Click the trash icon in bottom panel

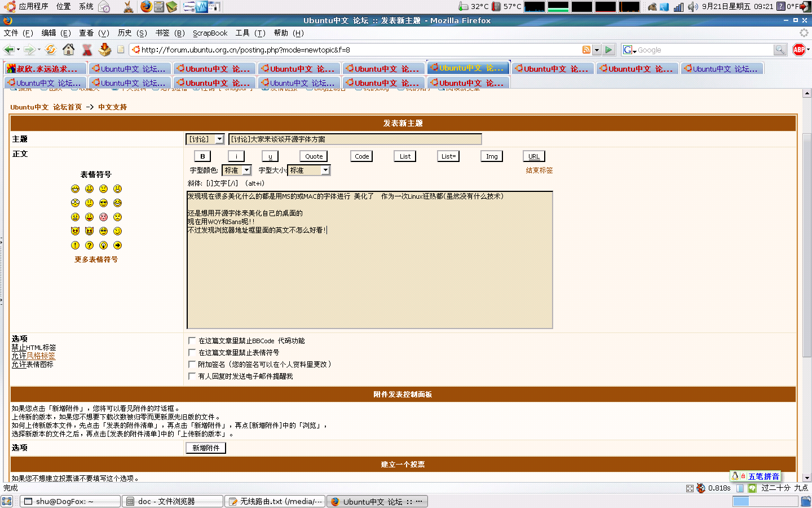pos(805,501)
